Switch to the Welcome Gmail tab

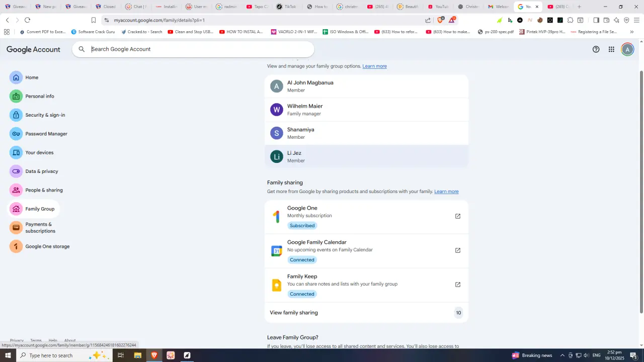498,7
